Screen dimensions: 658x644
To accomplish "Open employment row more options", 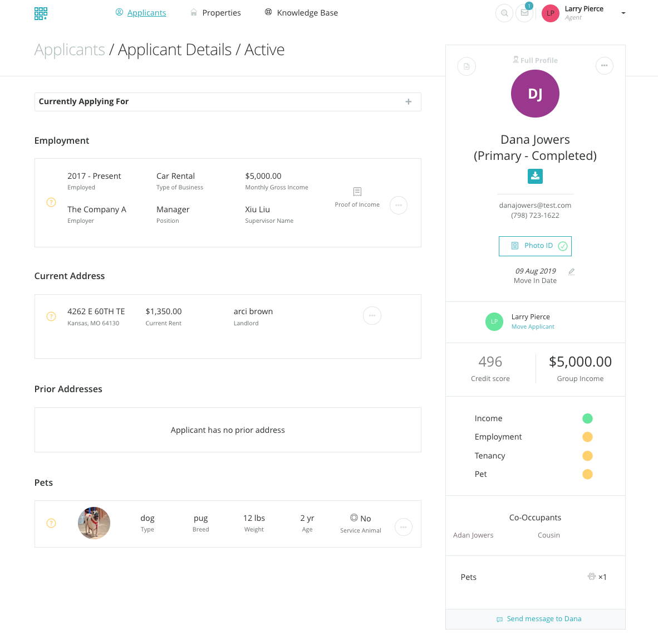I will 399,205.
